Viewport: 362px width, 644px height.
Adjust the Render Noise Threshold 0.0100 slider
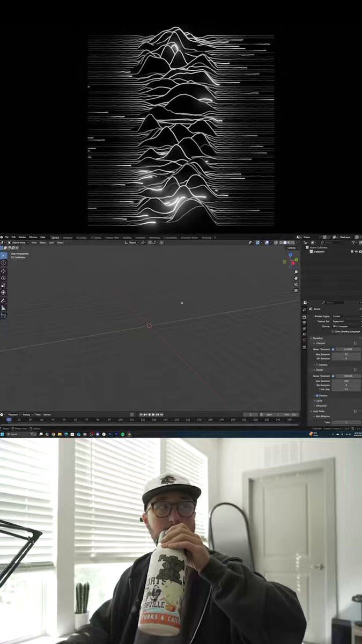348,376
